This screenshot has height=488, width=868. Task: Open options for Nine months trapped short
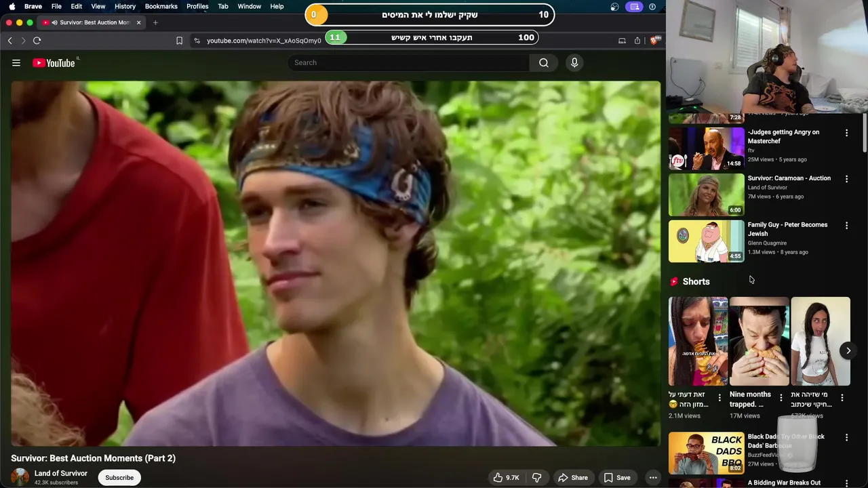[x=781, y=398]
